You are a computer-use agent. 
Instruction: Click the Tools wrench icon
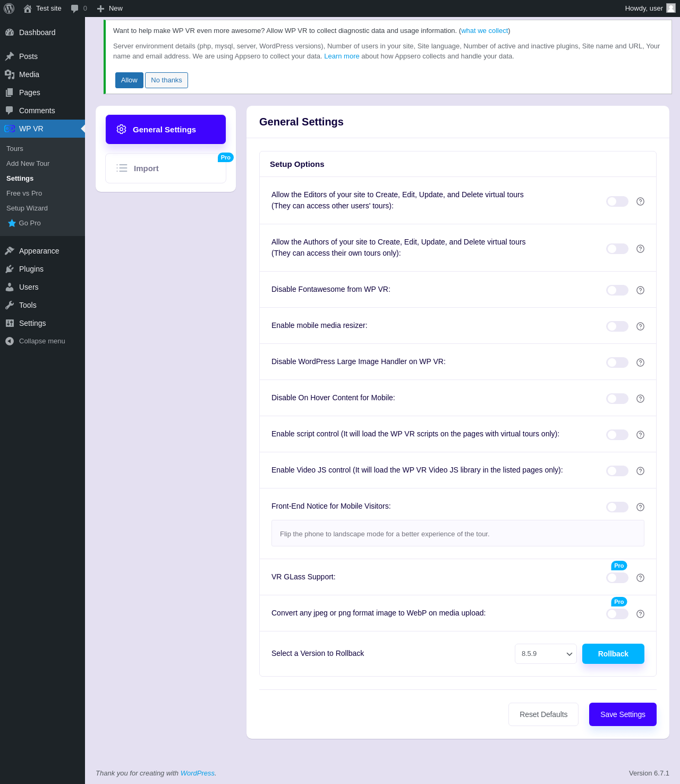point(10,305)
